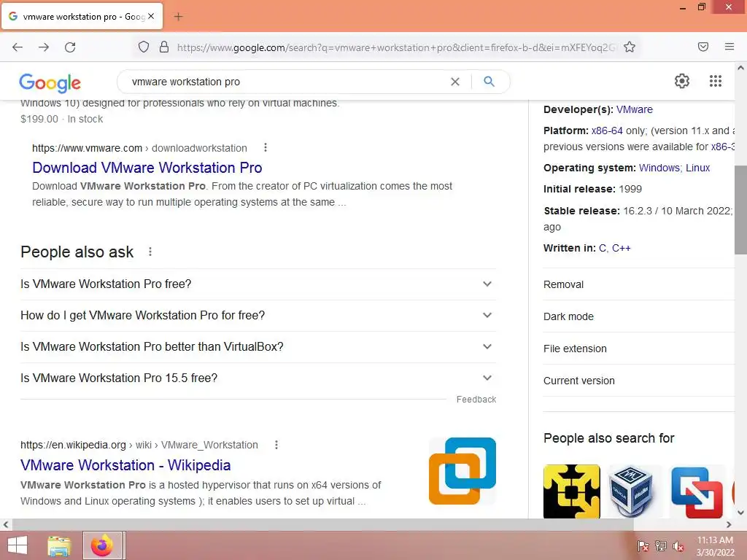Open Google quick settings gear
This screenshot has width=747, height=560.
[x=682, y=81]
